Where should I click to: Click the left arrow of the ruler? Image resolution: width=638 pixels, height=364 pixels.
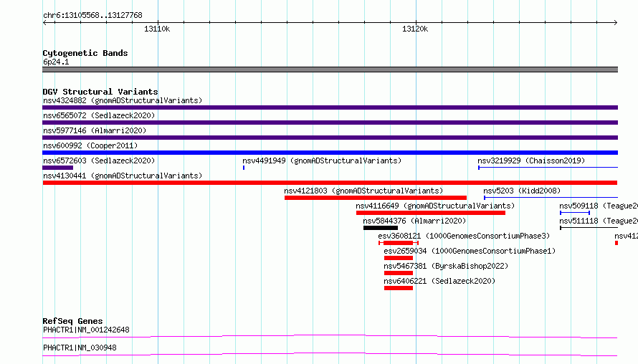pos(45,22)
